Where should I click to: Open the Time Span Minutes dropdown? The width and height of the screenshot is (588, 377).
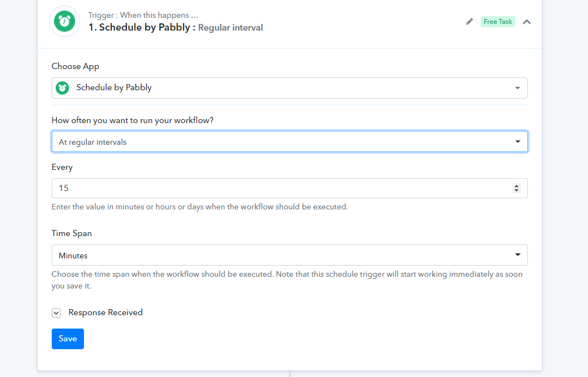[x=289, y=255]
